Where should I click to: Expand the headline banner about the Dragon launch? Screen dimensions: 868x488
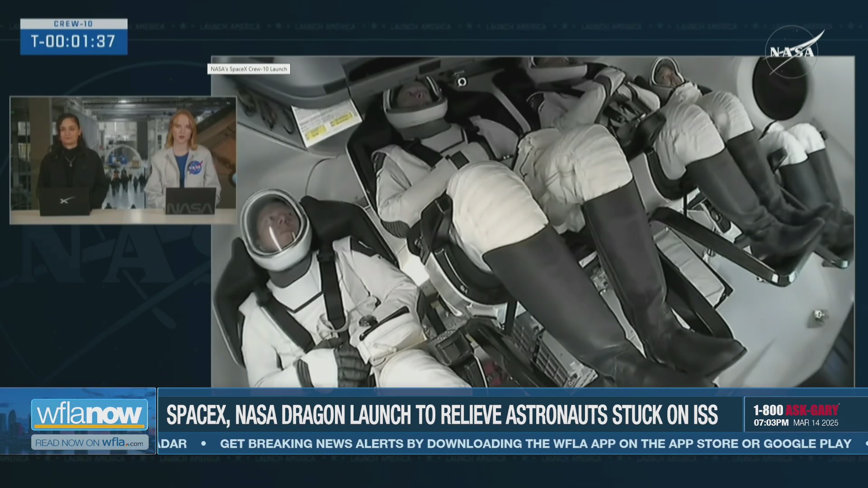[x=441, y=413]
